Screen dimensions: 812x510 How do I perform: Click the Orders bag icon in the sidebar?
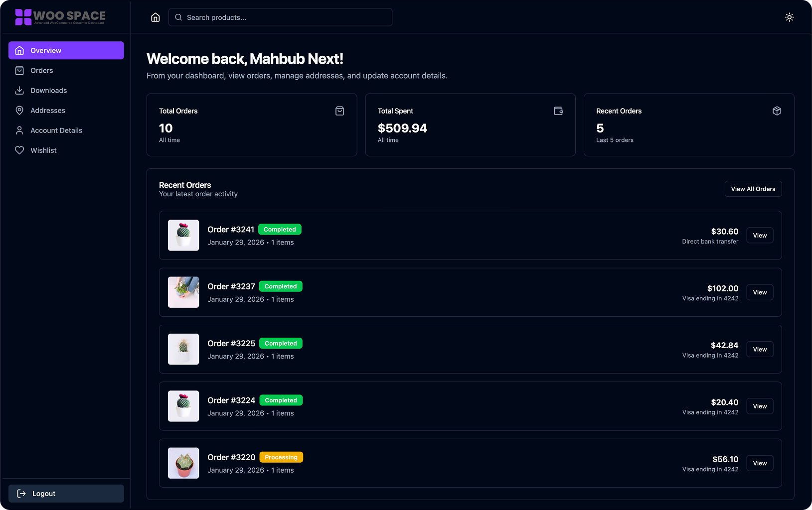pyautogui.click(x=19, y=70)
